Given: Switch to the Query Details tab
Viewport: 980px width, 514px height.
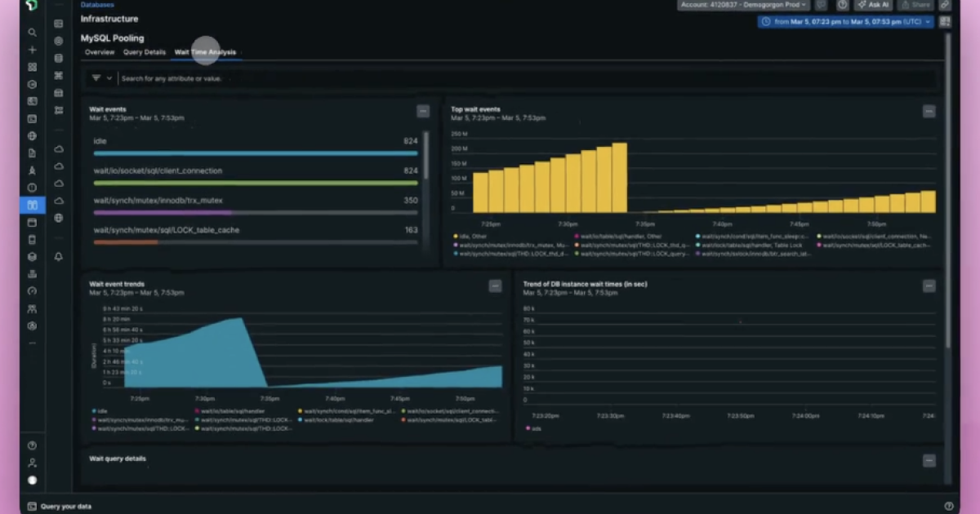Looking at the screenshot, I should pyautogui.click(x=145, y=52).
